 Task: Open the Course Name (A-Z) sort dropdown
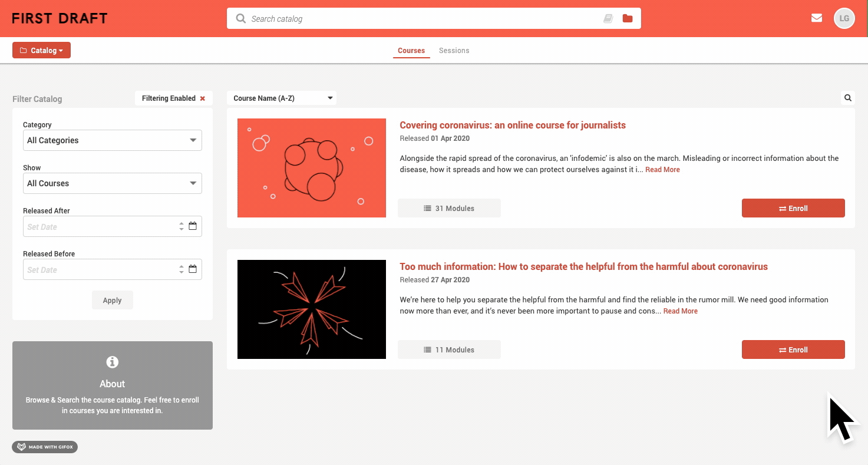(x=282, y=98)
